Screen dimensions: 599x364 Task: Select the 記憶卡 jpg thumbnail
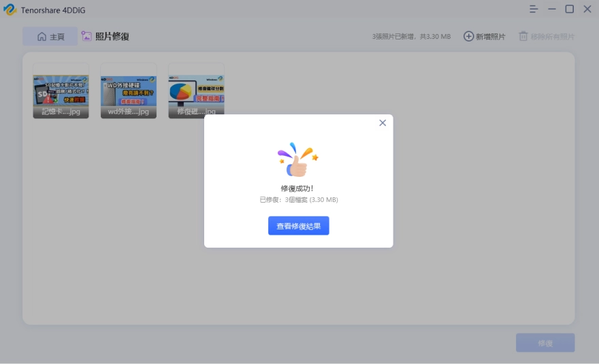coord(61,91)
